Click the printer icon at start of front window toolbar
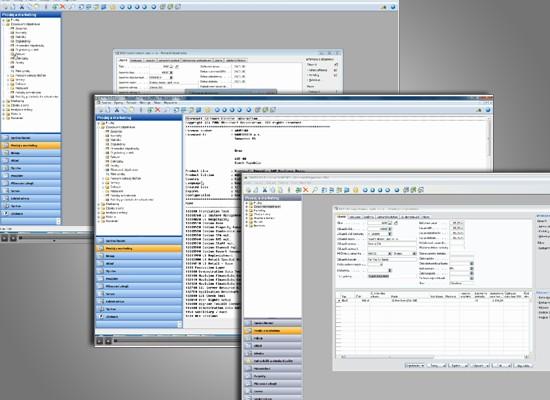Screen dimensions: 550x400 (248, 190)
